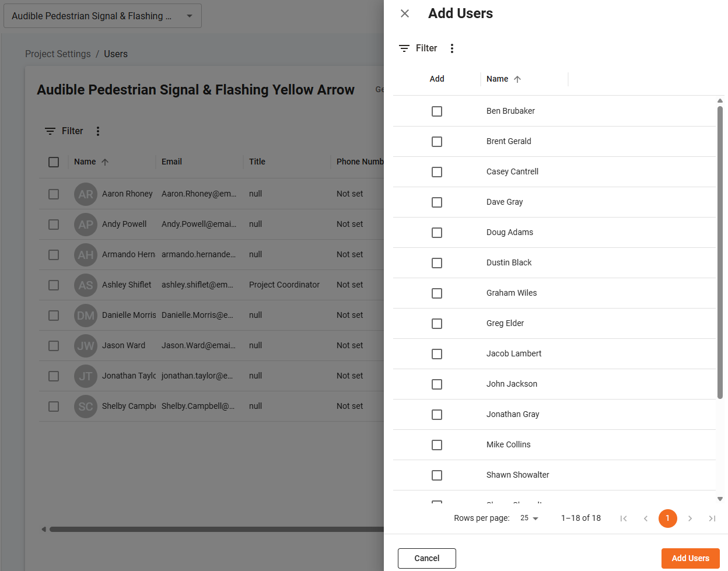Check the box for Ben Brubaker
Image resolution: width=728 pixels, height=571 pixels.
(437, 111)
